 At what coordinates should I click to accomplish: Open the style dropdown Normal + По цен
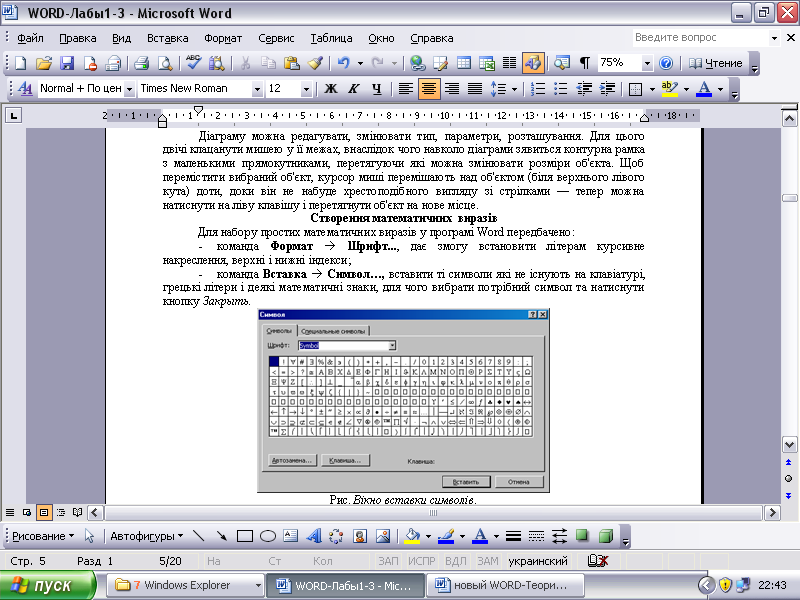coord(130,89)
